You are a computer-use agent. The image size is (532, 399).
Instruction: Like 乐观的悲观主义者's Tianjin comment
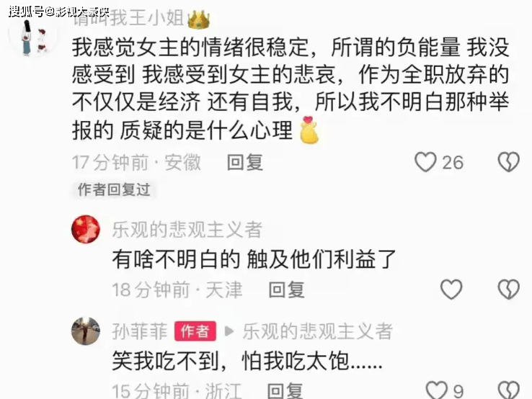click(x=451, y=289)
